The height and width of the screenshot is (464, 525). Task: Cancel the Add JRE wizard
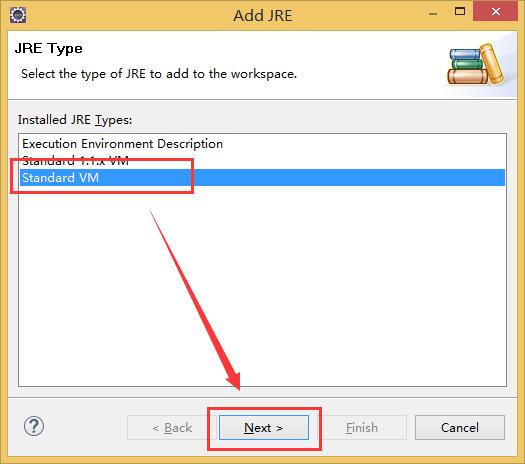click(460, 428)
